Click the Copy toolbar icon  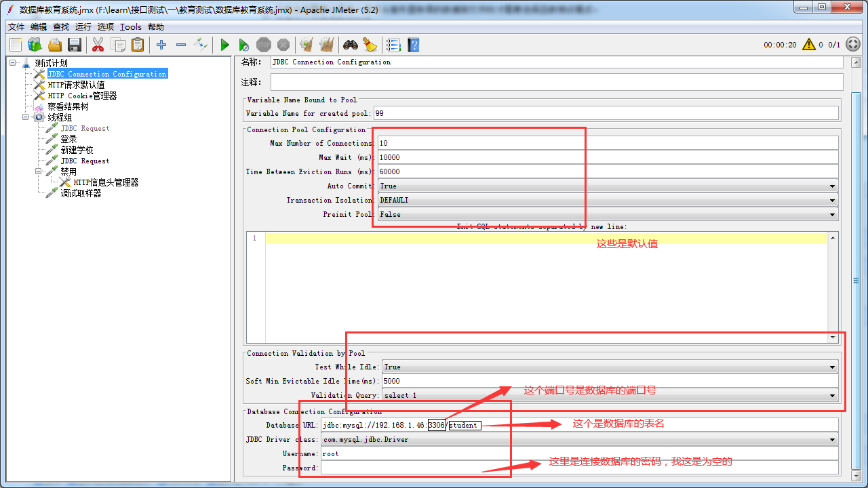click(118, 45)
